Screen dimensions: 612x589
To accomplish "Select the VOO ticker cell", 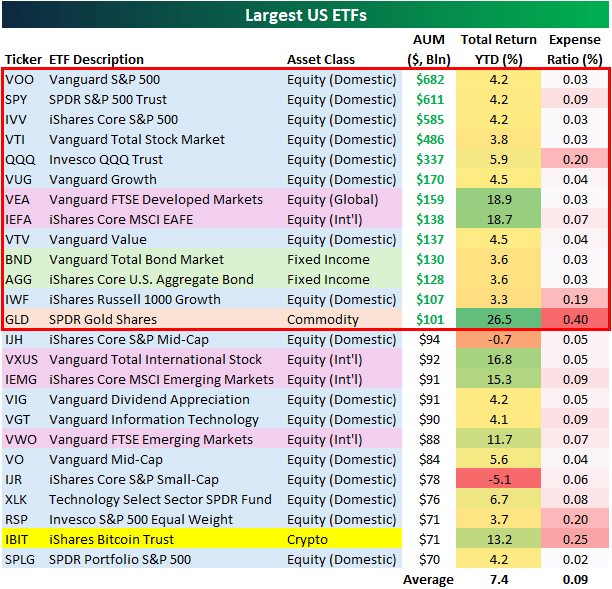I will (19, 79).
